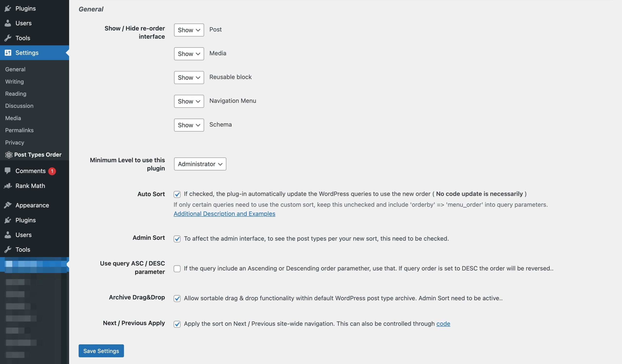Click the Additional Description and Examples link
The width and height of the screenshot is (622, 364).
224,214
